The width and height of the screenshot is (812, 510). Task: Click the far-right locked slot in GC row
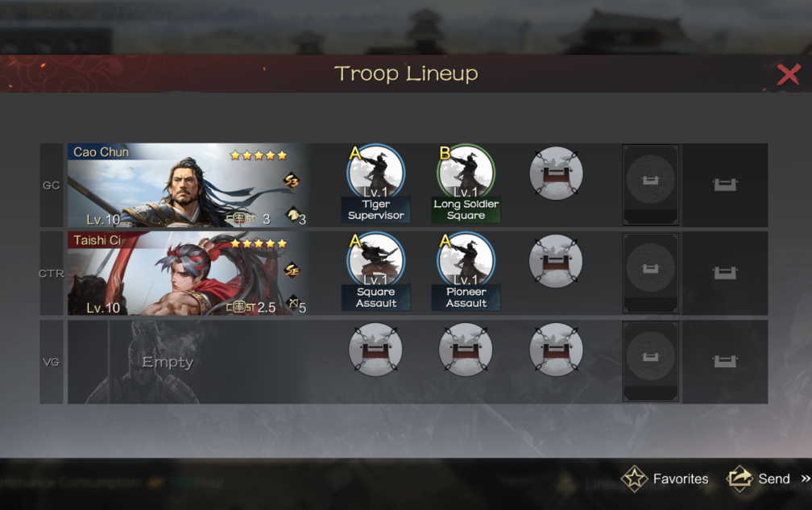click(725, 185)
